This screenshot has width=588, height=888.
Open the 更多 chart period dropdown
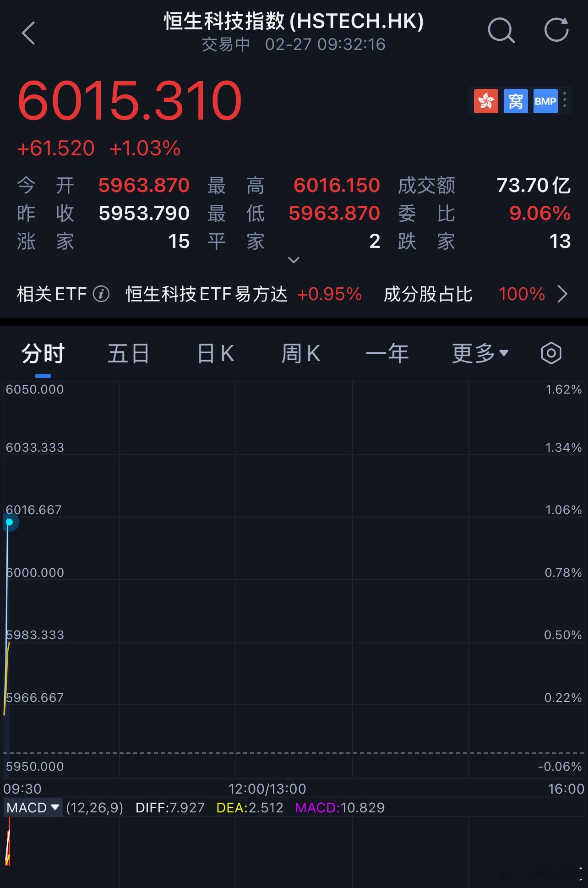coord(480,353)
